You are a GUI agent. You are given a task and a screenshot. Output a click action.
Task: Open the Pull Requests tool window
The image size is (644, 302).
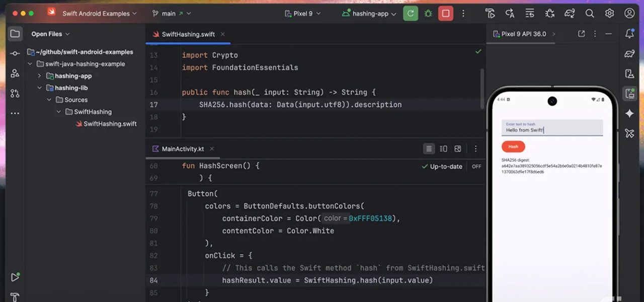15,93
